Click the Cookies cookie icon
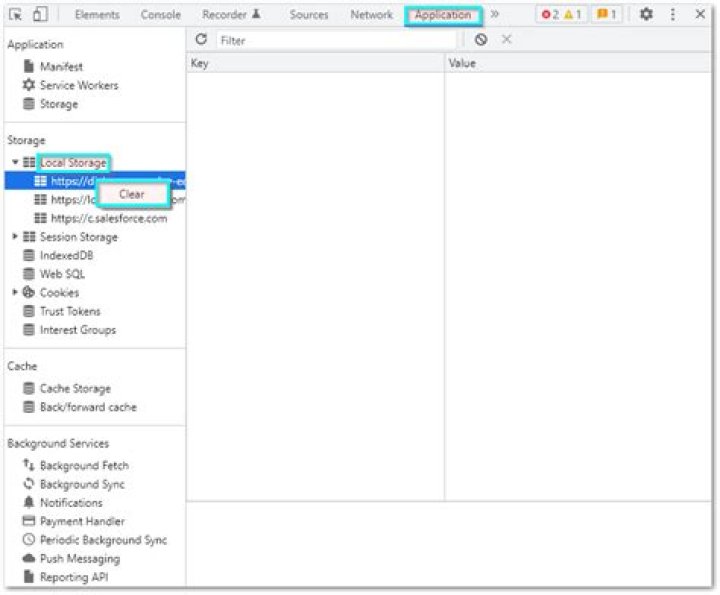The height and width of the screenshot is (595, 720). [28, 292]
